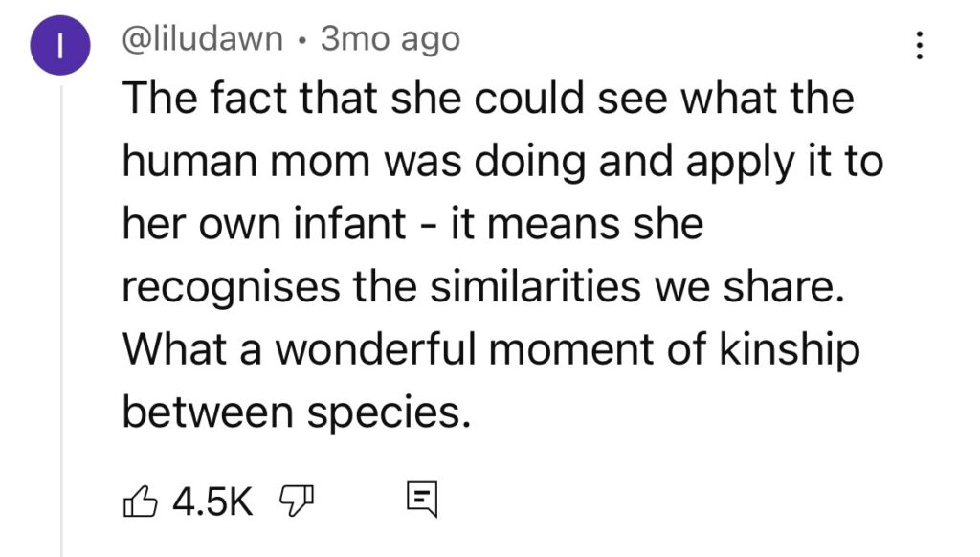Open replies using the comment icon
Viewport: 980px width, 557px height.
[x=419, y=499]
